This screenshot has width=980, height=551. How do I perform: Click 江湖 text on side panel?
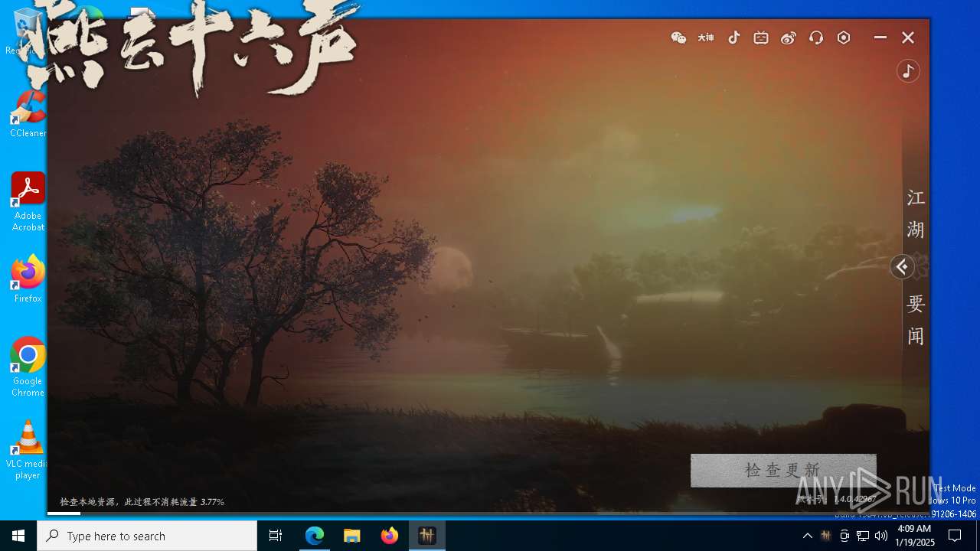pyautogui.click(x=916, y=214)
